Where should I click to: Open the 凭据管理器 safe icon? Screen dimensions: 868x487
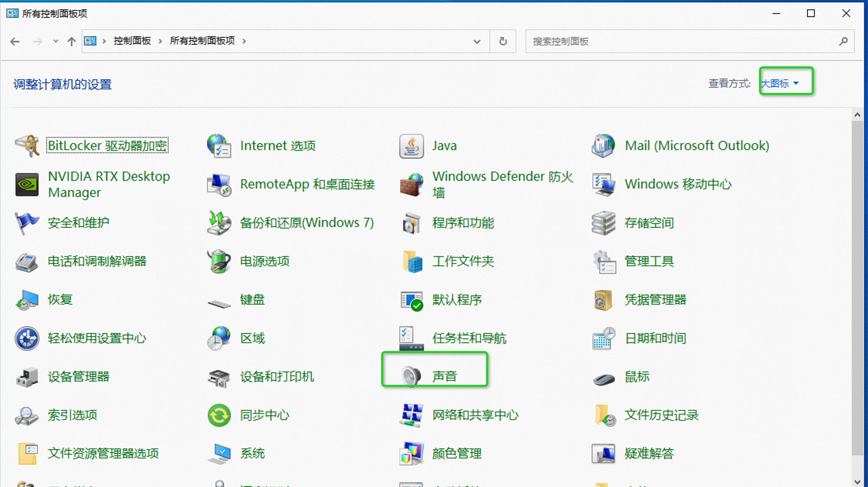click(603, 300)
